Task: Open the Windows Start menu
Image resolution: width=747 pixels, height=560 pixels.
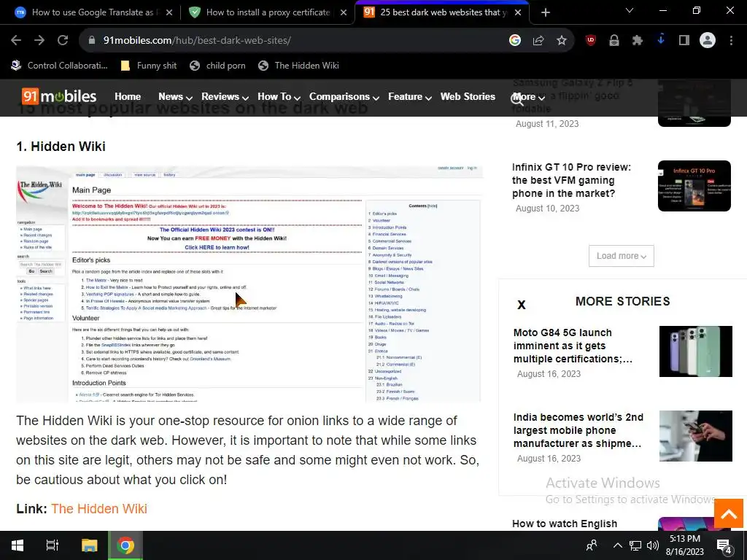Action: pos(18,545)
